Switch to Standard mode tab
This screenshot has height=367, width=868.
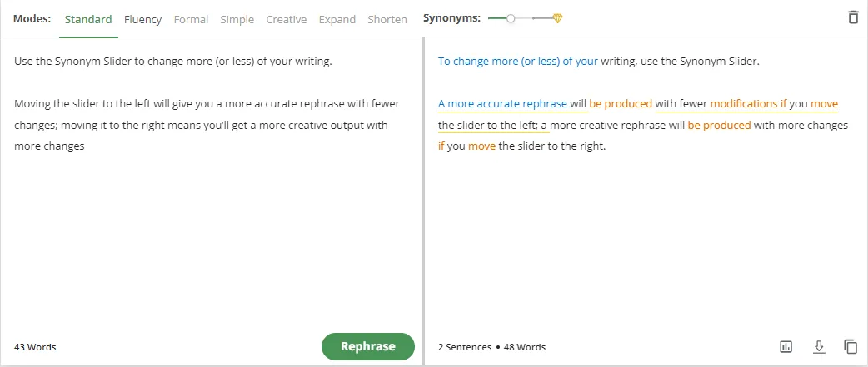pyautogui.click(x=88, y=19)
